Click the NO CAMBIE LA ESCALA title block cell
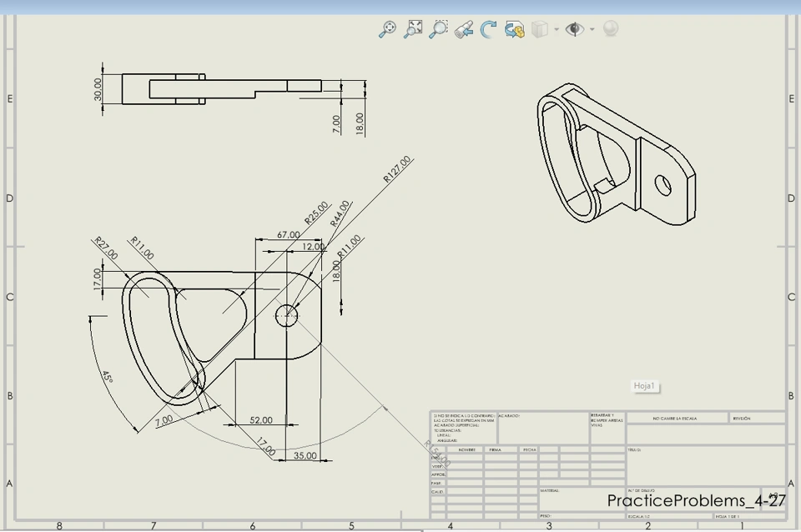 click(x=677, y=418)
